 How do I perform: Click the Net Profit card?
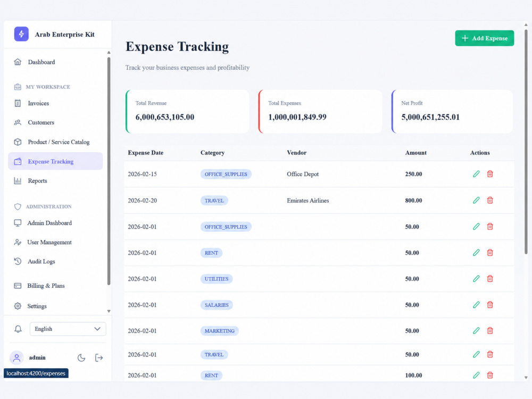(x=452, y=111)
